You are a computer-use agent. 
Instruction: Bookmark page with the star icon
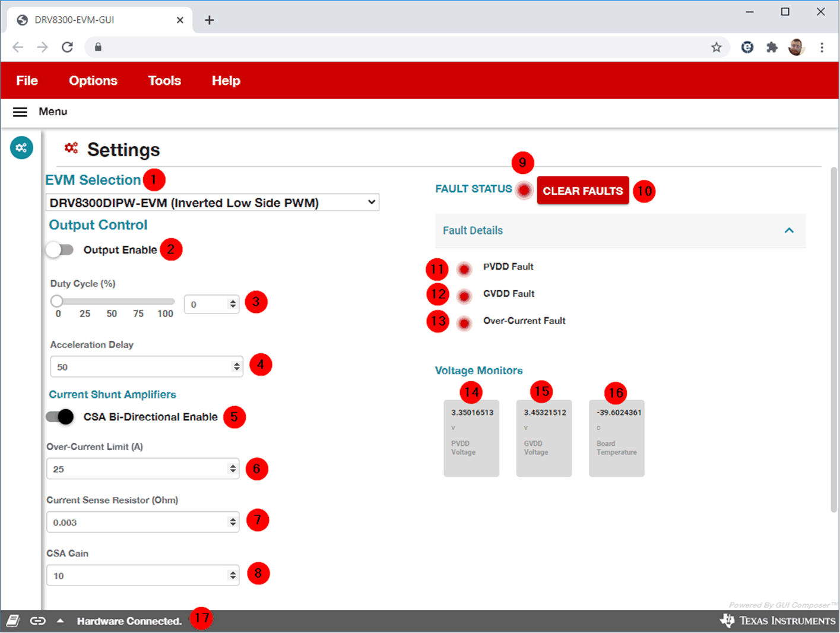tap(717, 48)
